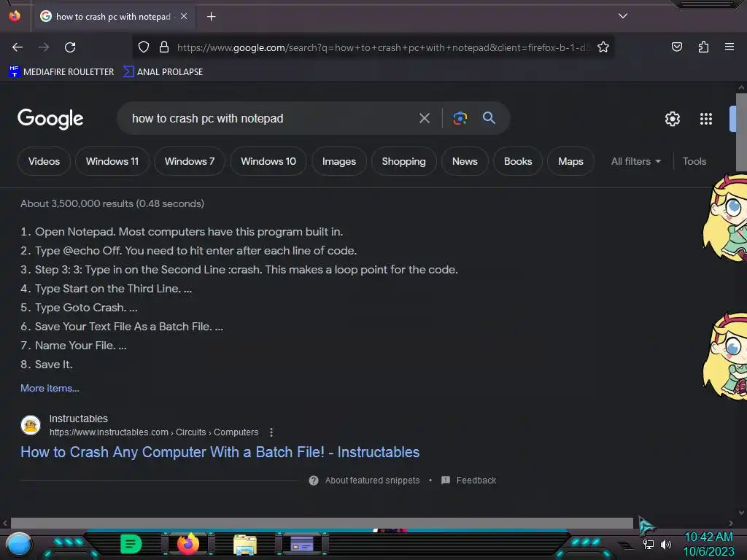The height and width of the screenshot is (560, 747).
Task: Click the forward navigation arrow
Action: [x=44, y=47]
